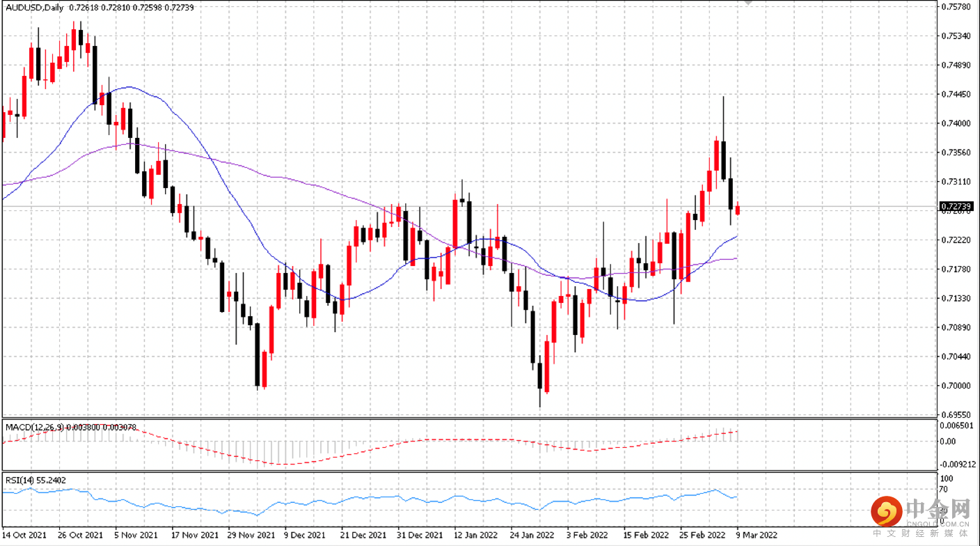Click the AUDUSD,Daily chart title text
This screenshot has height=546, width=980.
tap(34, 8)
